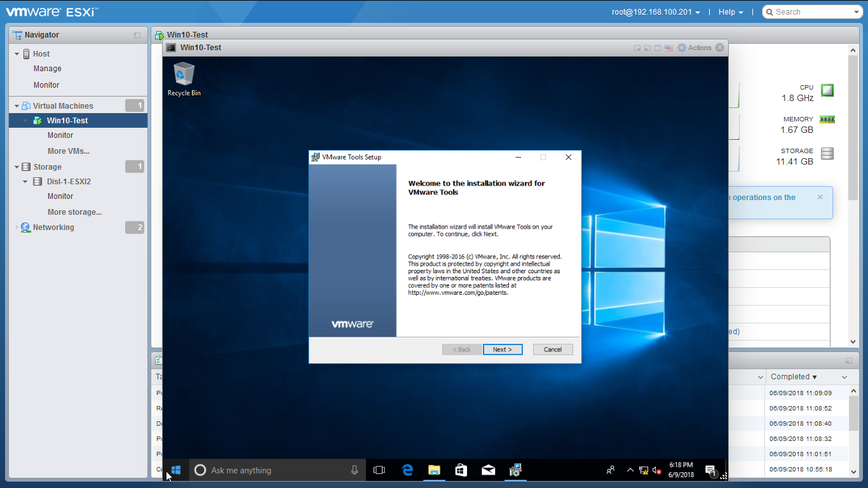This screenshot has width=868, height=488.
Task: Collapse the Virtual Machines tree section
Action: pyautogui.click(x=17, y=106)
